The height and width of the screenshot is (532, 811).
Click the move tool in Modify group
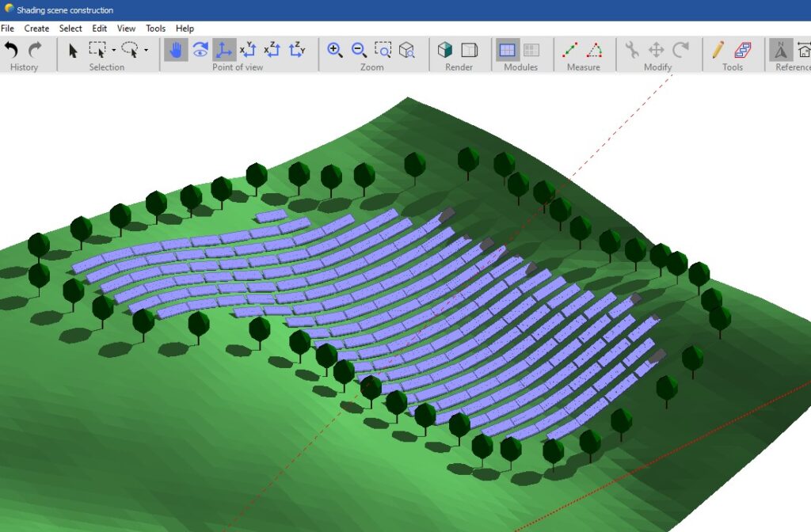click(x=657, y=49)
